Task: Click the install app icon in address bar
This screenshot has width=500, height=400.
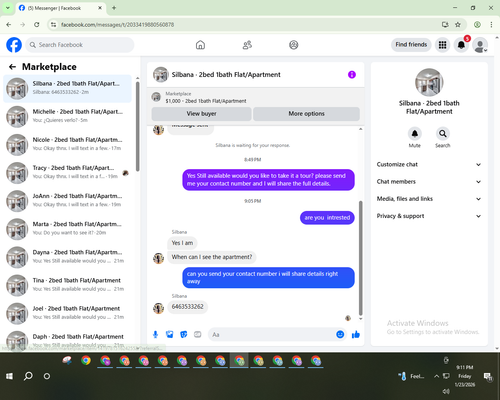Action: 445,25
